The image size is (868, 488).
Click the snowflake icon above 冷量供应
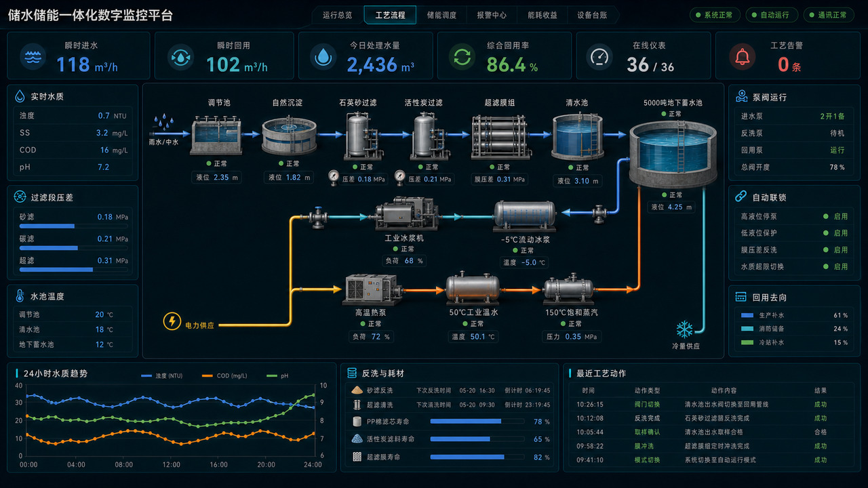click(684, 330)
